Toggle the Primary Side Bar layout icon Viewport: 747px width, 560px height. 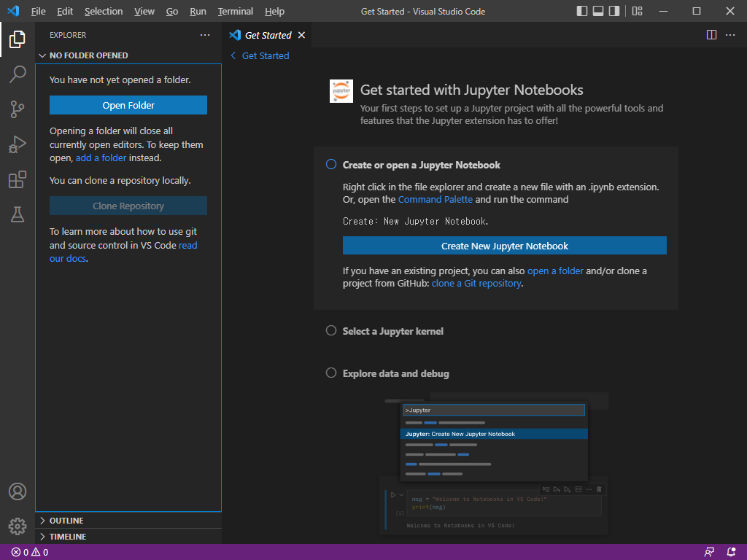(581, 11)
